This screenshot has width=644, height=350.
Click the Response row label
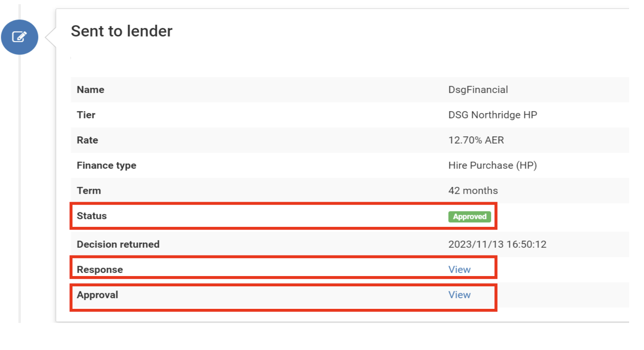(x=100, y=269)
